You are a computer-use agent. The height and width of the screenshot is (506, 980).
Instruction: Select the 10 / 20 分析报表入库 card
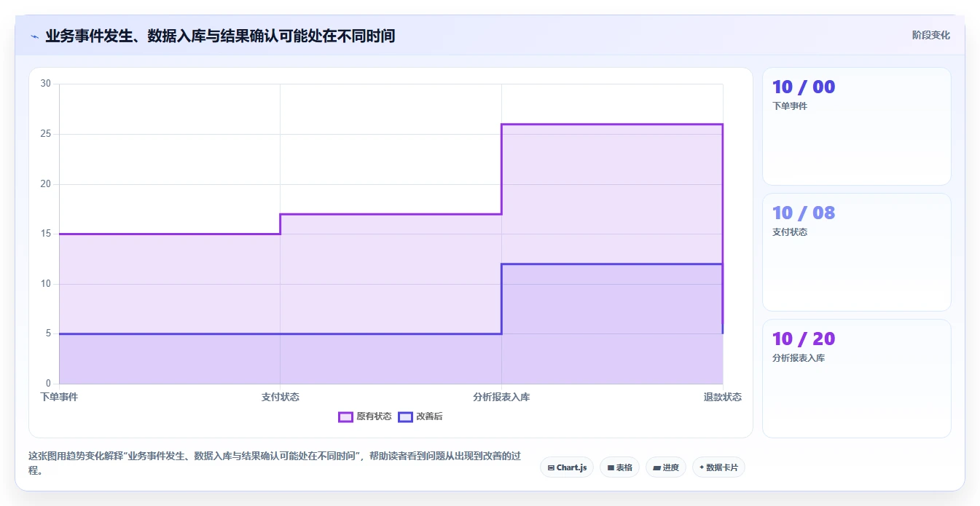coord(856,379)
